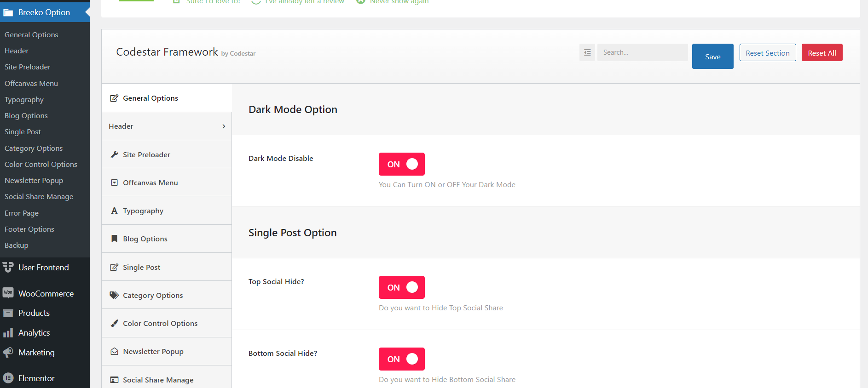Click the Category Options tags icon
The image size is (868, 388).
114,295
